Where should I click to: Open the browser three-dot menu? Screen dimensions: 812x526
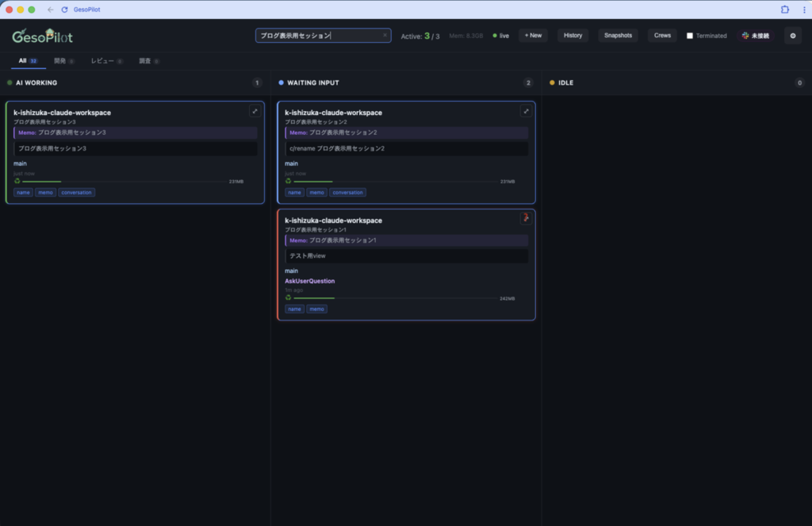(x=804, y=10)
